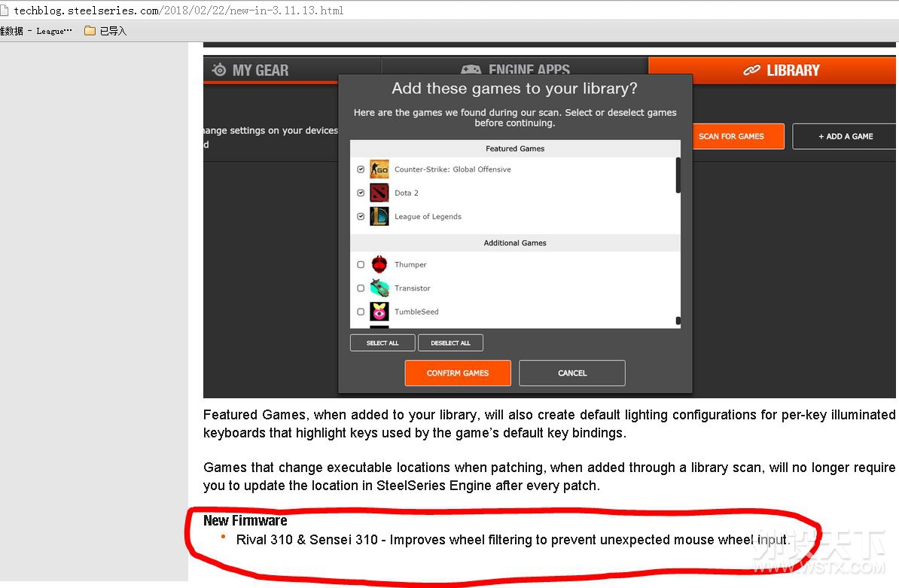Select the League of Legends label
The width and height of the screenshot is (899, 588).
click(x=428, y=216)
